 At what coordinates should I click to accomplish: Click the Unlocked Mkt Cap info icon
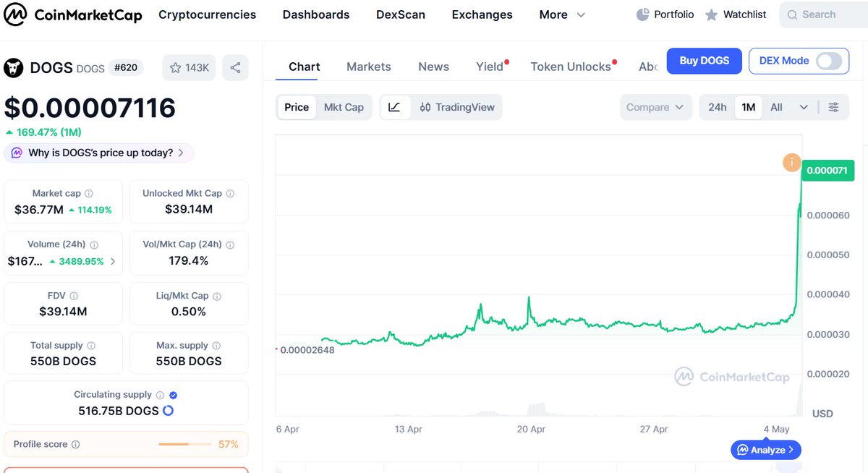click(230, 194)
